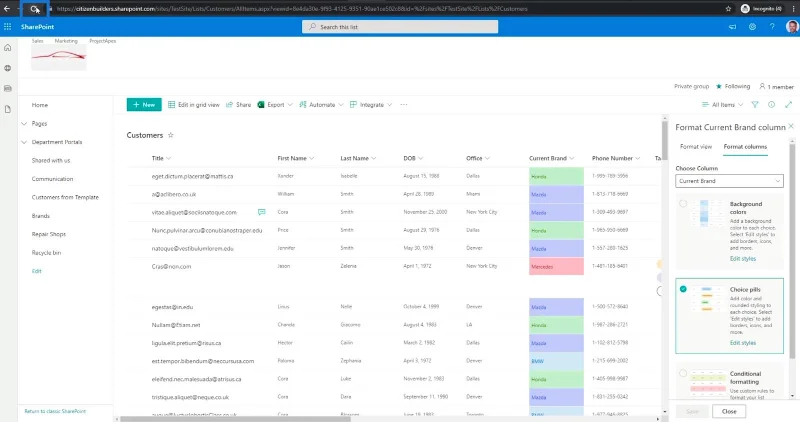Open the Export dropdown
This screenshot has height=422, width=800.
[x=275, y=105]
